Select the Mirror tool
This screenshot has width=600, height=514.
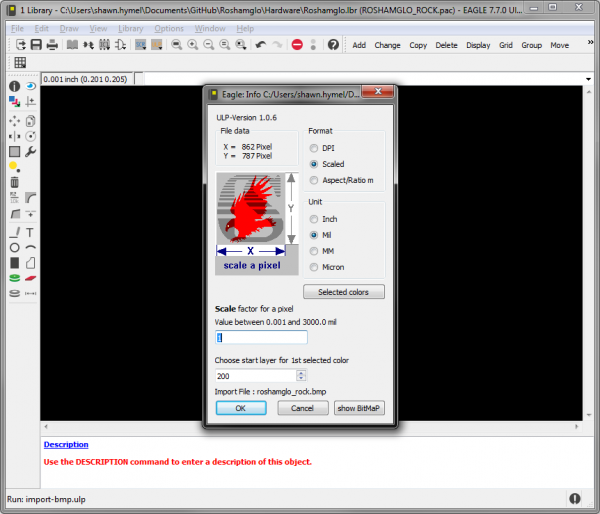(x=15, y=136)
